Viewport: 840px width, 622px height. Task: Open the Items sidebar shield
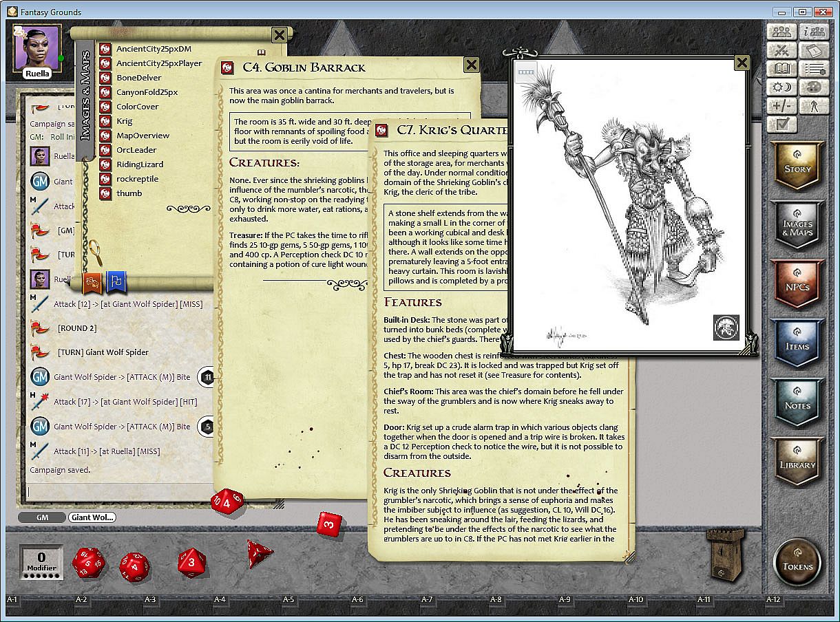pyautogui.click(x=797, y=345)
